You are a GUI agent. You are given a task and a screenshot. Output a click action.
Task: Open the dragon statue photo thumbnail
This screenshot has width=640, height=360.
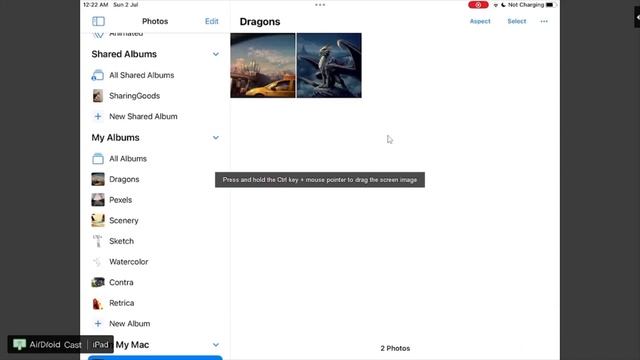[329, 65]
